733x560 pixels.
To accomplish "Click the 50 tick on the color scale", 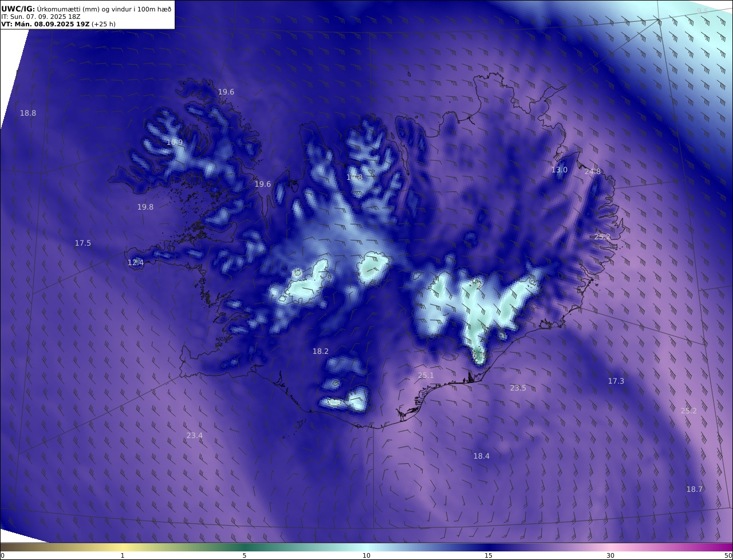I will click(x=728, y=555).
